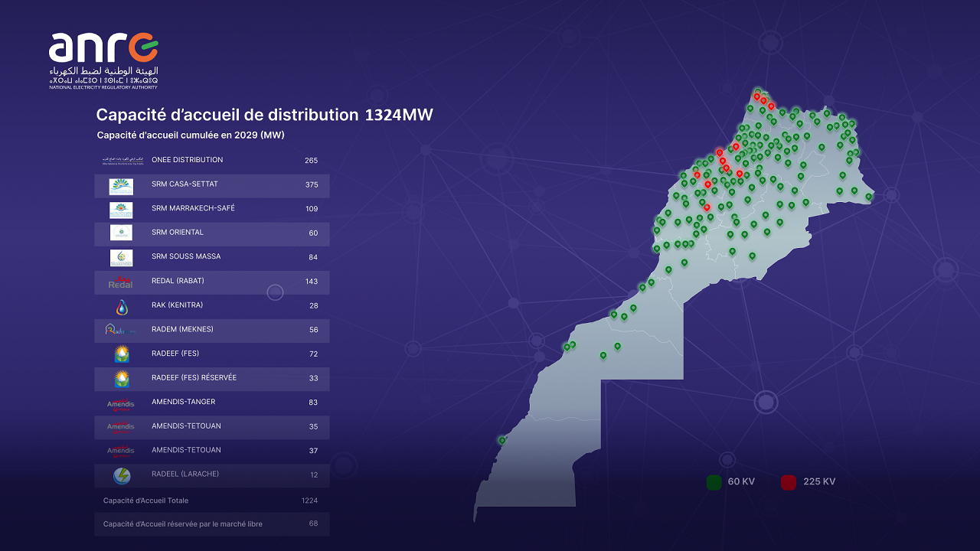Click the SRM Marrakech-Safi logo
Screen dimensions: 980x551
[121, 210]
